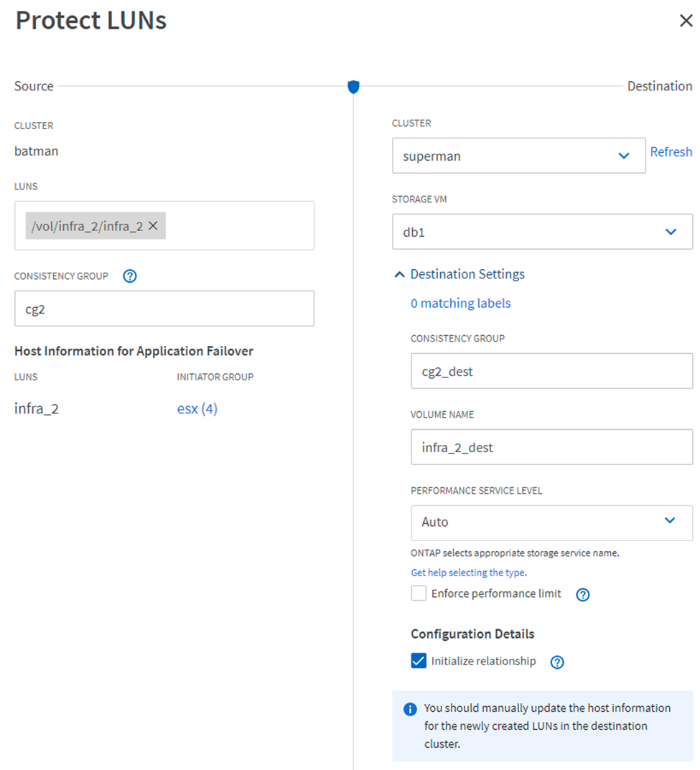Open the 0 matching labels link
Image resolution: width=700 pixels, height=770 pixels.
[x=460, y=304]
